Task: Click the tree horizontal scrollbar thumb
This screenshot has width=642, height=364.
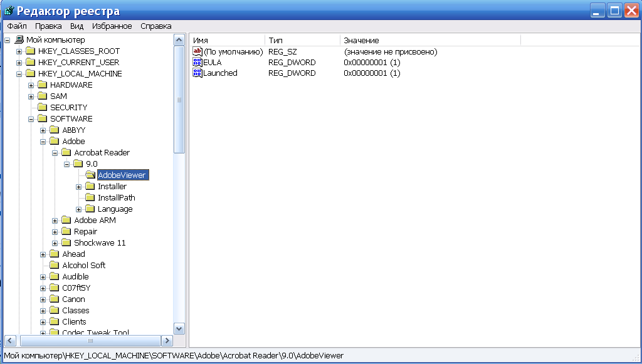Action: [x=90, y=341]
